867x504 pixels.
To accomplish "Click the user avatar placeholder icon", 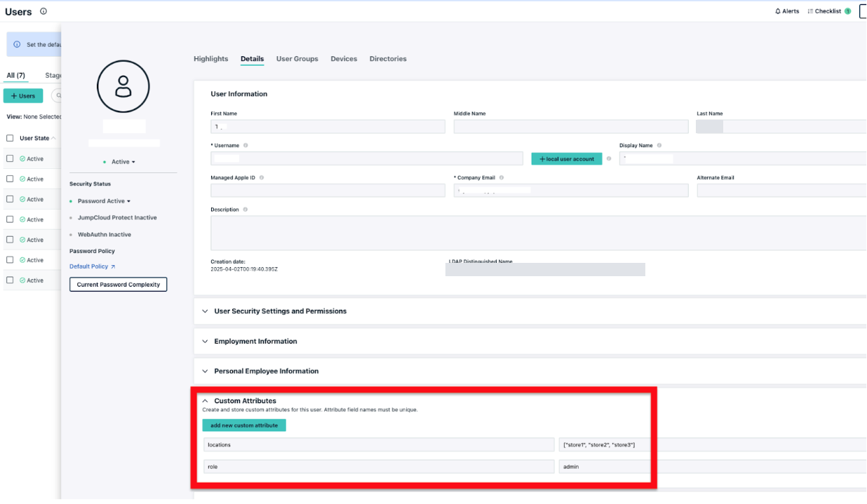I will tap(123, 86).
